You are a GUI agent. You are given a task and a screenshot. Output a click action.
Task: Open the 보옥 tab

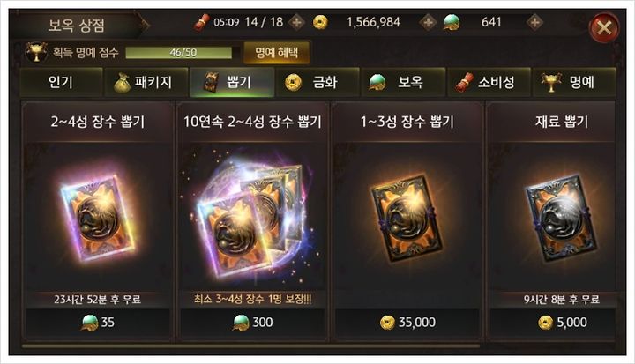coord(403,82)
